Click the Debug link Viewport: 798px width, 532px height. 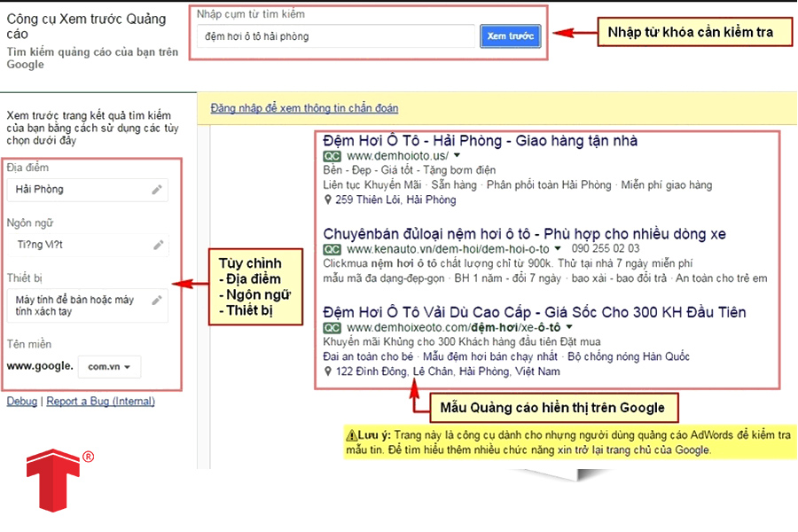click(22, 401)
